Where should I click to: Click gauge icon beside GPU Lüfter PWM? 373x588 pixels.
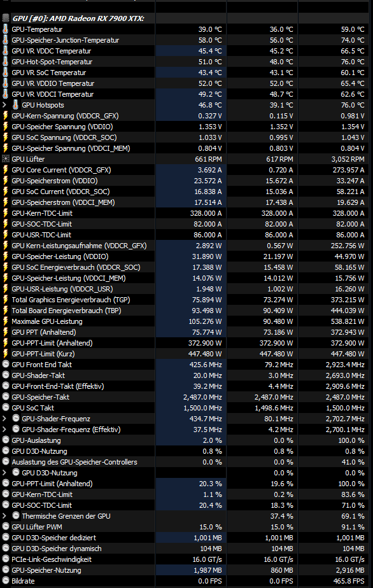coord(6,526)
